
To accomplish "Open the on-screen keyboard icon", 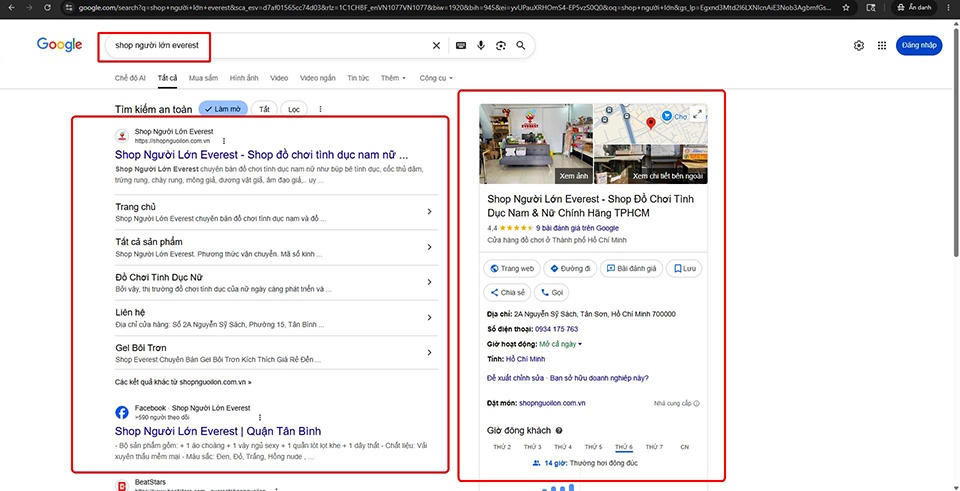I will tap(461, 45).
